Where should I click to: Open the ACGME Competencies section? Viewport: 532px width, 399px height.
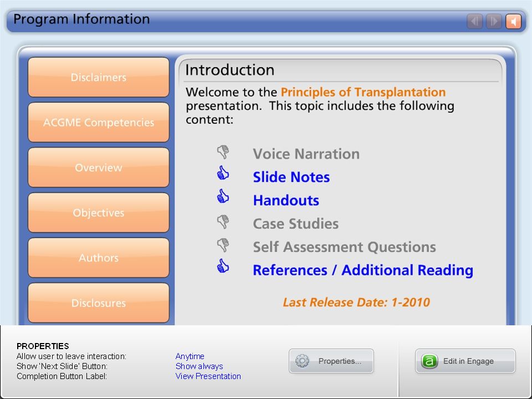[x=99, y=122]
